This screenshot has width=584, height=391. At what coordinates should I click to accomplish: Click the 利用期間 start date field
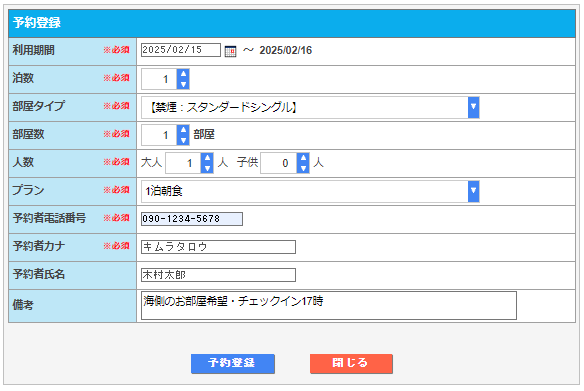pos(181,50)
